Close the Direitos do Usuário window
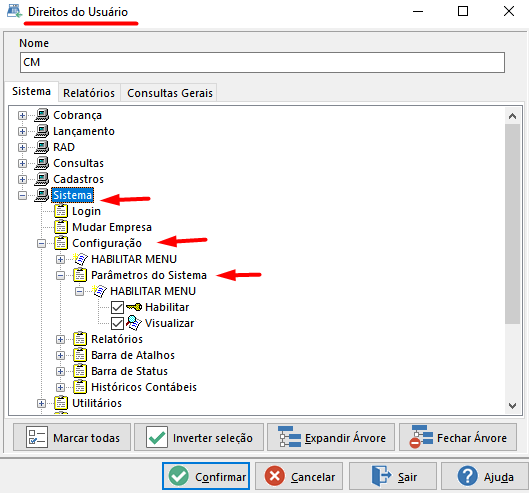 [509, 11]
